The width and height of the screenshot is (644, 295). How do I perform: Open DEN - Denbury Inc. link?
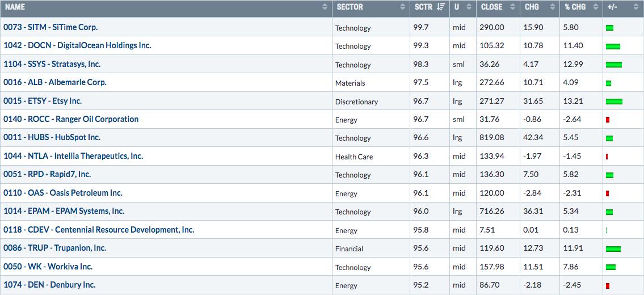tap(49, 285)
